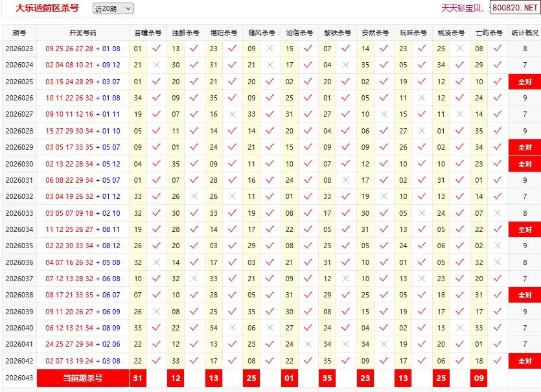The height and width of the screenshot is (392, 541).
Task: Click red number 31 in current period row
Action: click(x=137, y=378)
